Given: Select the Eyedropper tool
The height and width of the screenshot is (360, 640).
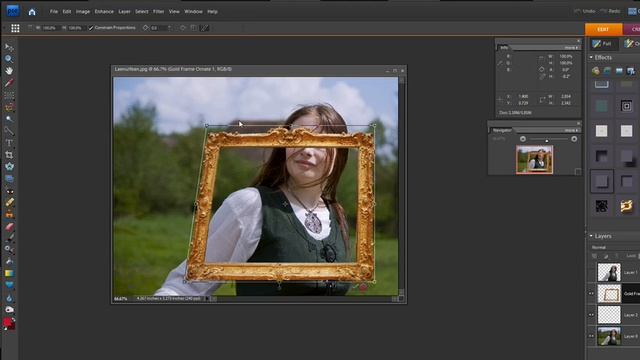Looking at the screenshot, I should pos(9,83).
